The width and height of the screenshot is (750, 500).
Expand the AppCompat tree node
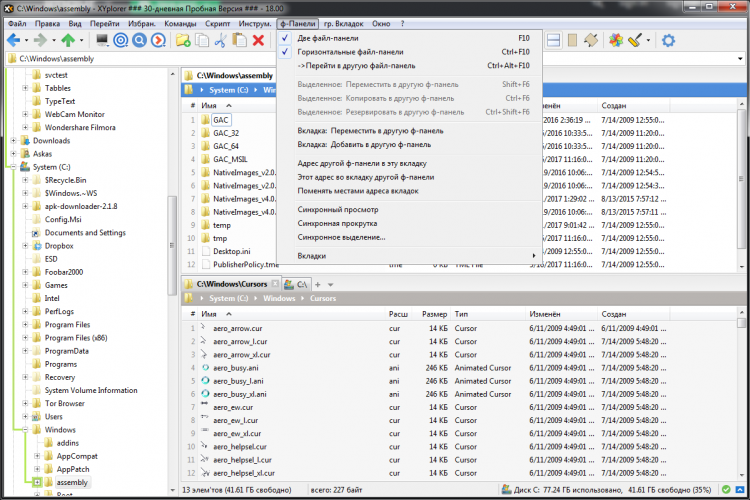coord(37,456)
